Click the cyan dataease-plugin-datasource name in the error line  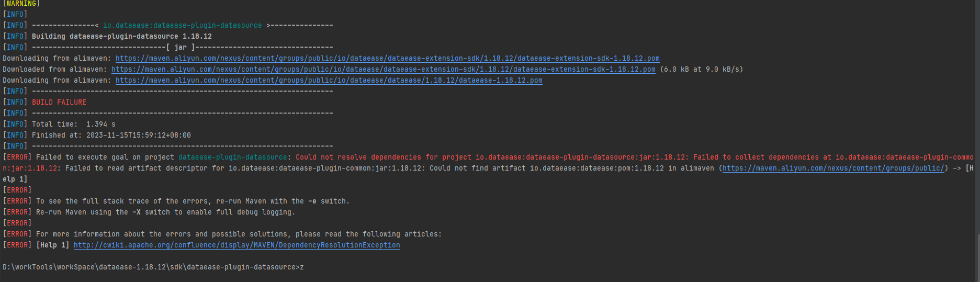[x=232, y=157]
